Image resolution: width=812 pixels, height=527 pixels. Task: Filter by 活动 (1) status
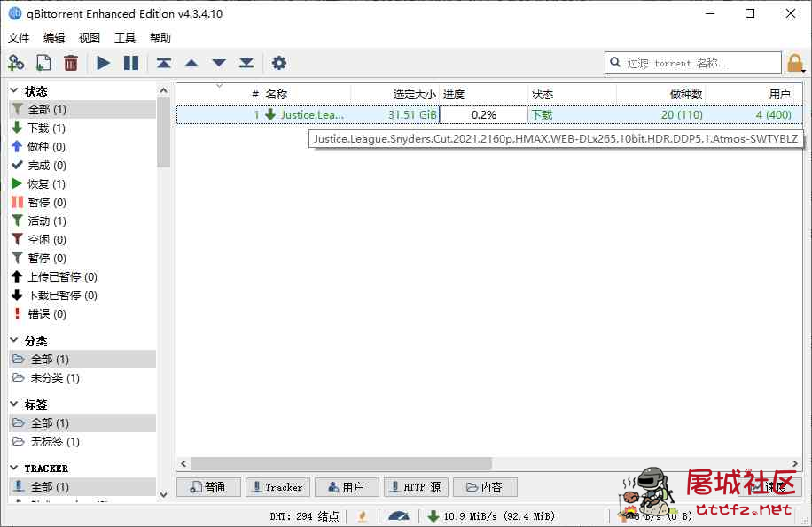click(x=82, y=221)
